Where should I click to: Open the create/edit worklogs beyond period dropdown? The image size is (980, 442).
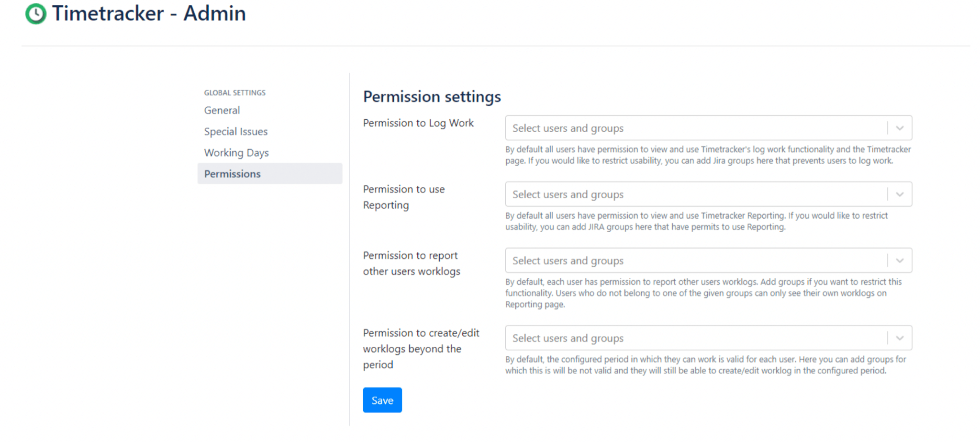(670, 338)
